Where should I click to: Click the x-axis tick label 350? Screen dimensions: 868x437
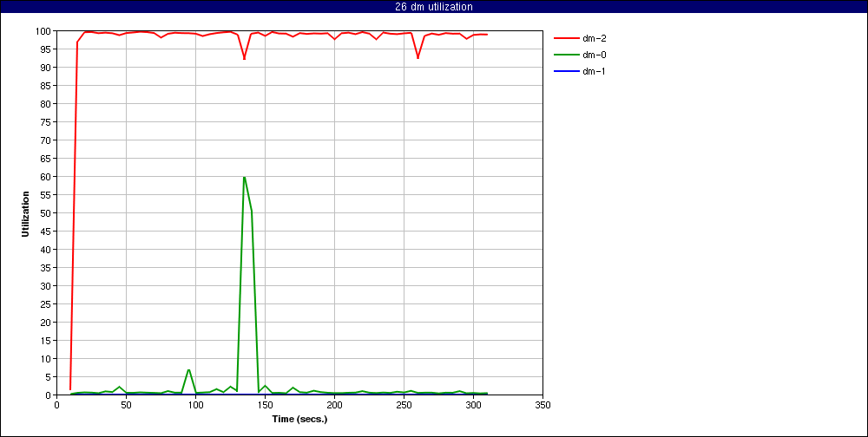[543, 405]
